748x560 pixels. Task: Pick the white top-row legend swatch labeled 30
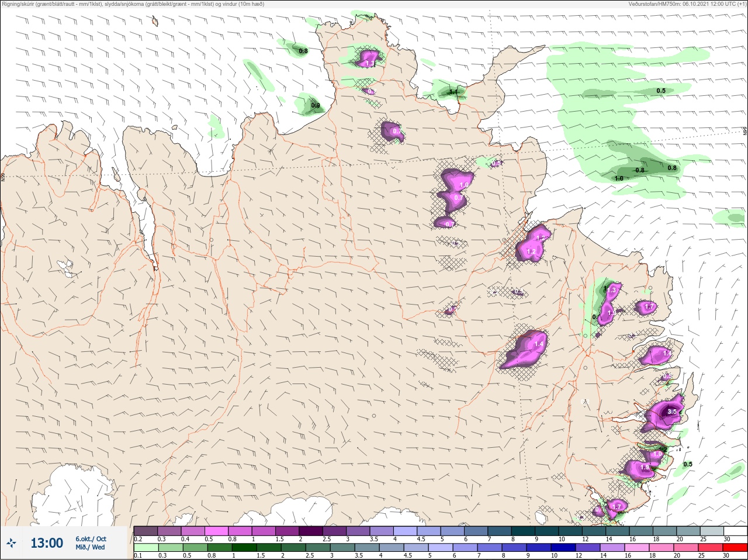click(x=736, y=531)
